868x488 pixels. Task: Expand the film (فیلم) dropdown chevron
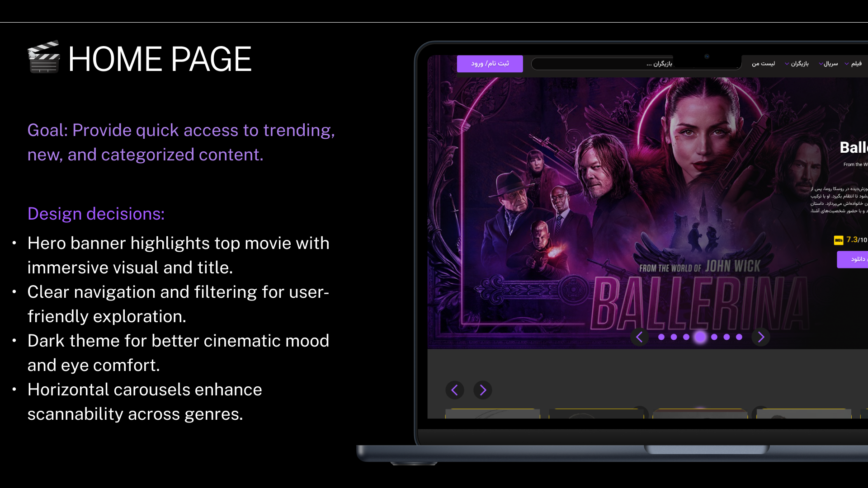tap(847, 64)
